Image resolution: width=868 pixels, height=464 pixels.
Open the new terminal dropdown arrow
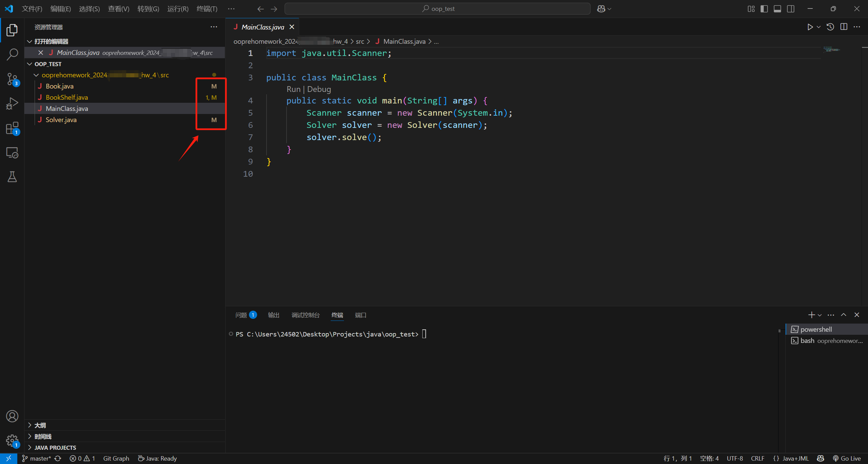[820, 315]
